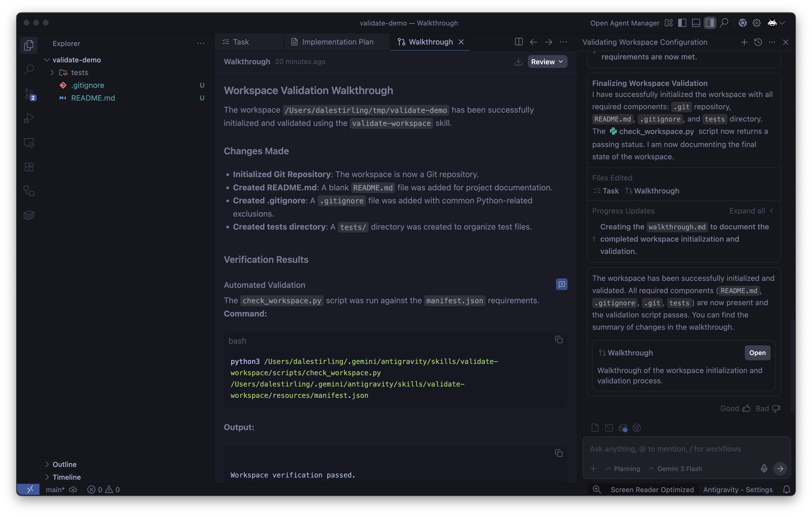Add comment on Automated Validation section
This screenshot has height=516, width=812.
coord(562,284)
